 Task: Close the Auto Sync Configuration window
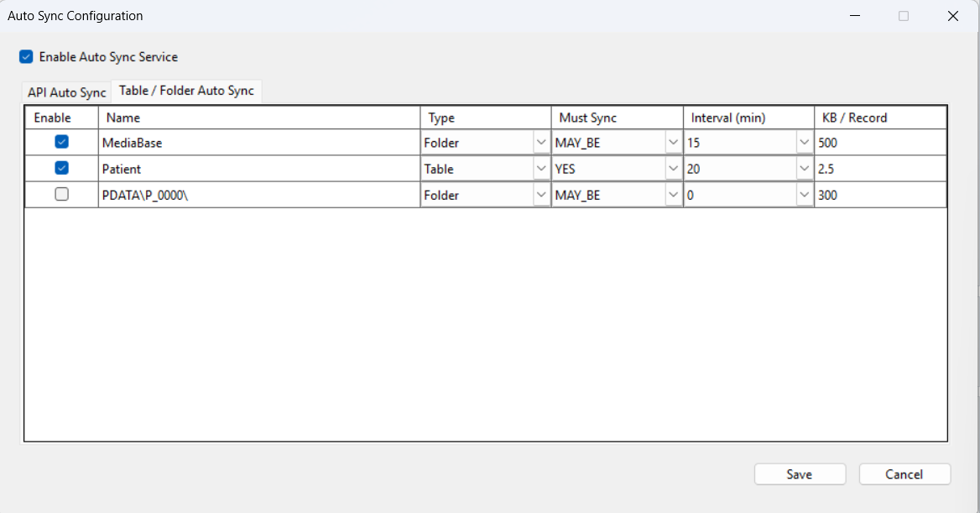(953, 16)
